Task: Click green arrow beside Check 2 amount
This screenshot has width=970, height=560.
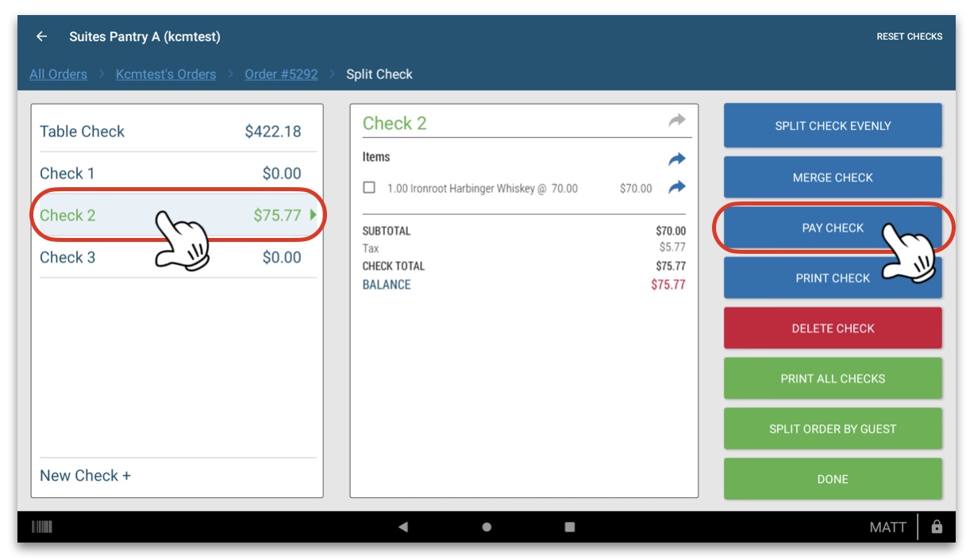Action: pyautogui.click(x=314, y=215)
